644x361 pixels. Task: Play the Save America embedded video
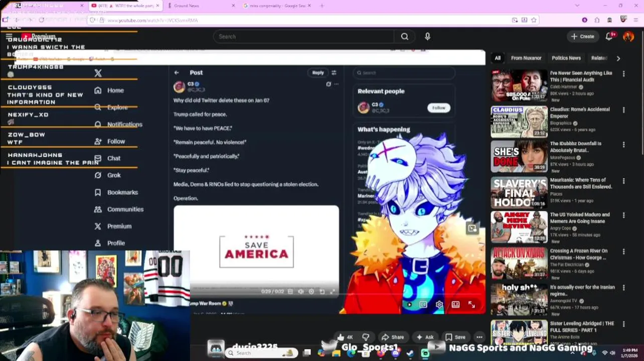tap(256, 251)
